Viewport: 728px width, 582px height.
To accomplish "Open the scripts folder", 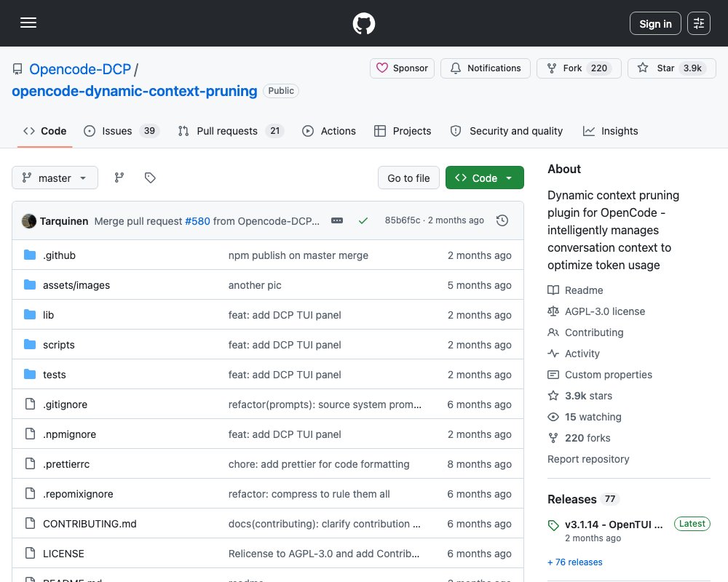I will [x=58, y=345].
